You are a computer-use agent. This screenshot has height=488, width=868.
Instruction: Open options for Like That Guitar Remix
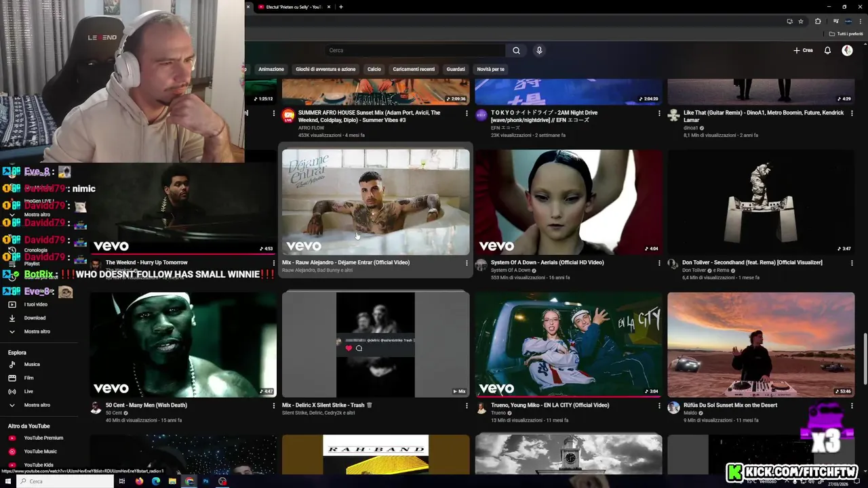(852, 113)
